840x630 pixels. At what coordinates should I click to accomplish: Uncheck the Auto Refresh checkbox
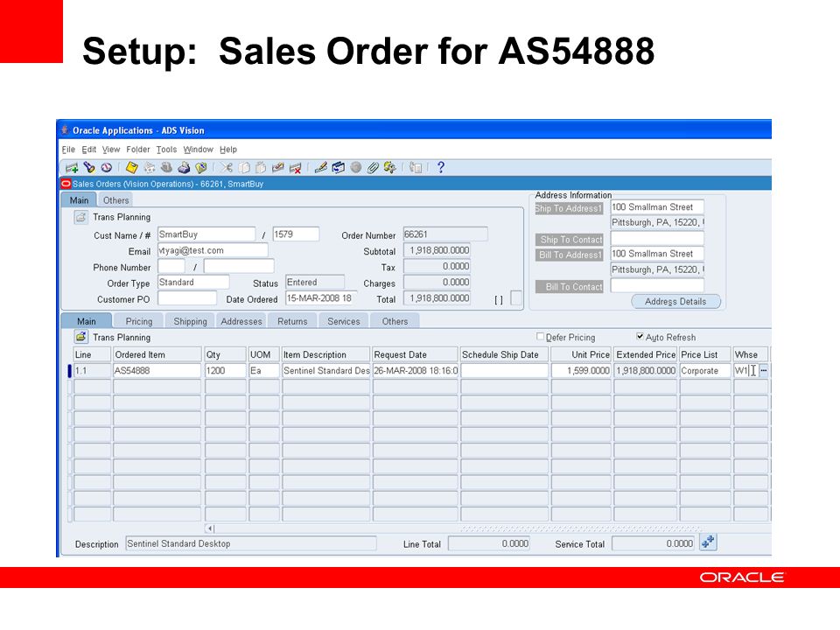point(640,336)
